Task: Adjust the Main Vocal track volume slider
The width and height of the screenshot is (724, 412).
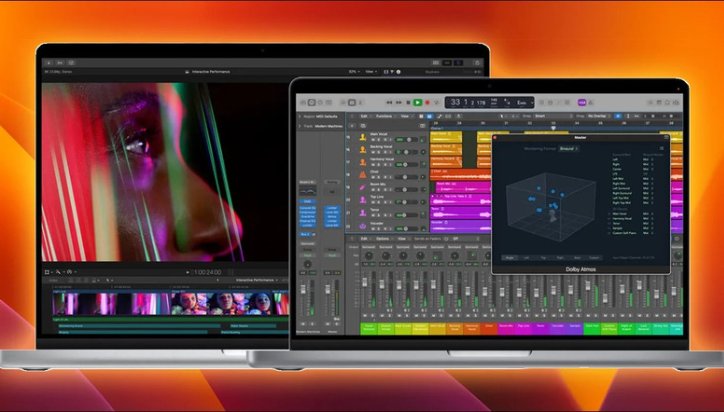Action: click(406, 140)
